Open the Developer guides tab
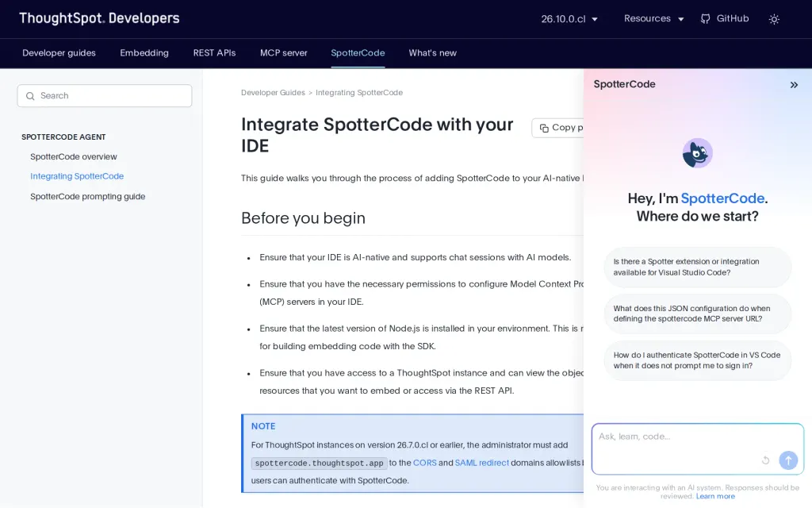The width and height of the screenshot is (812, 508). tap(59, 53)
